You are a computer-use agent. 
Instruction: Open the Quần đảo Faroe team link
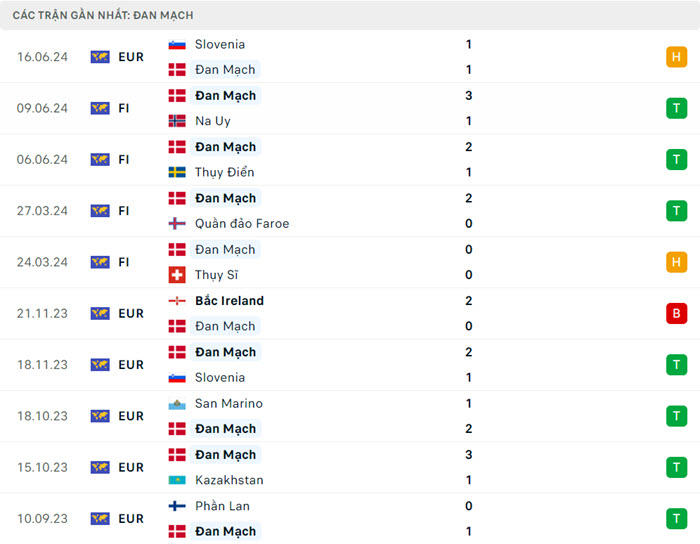[242, 223]
